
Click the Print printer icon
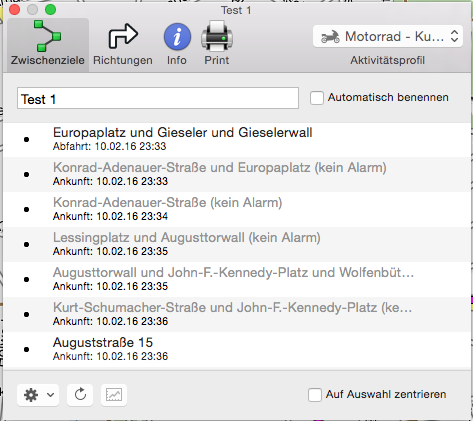[x=217, y=36]
